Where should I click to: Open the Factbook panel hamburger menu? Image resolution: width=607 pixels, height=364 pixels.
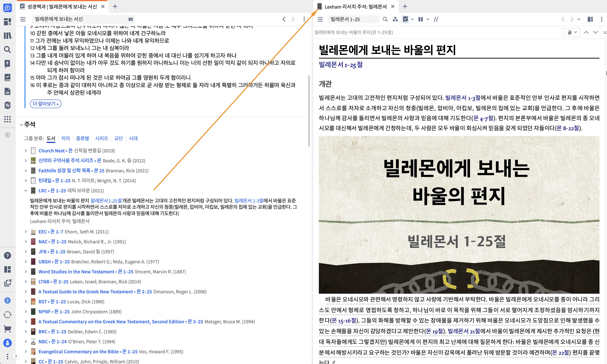click(23, 19)
